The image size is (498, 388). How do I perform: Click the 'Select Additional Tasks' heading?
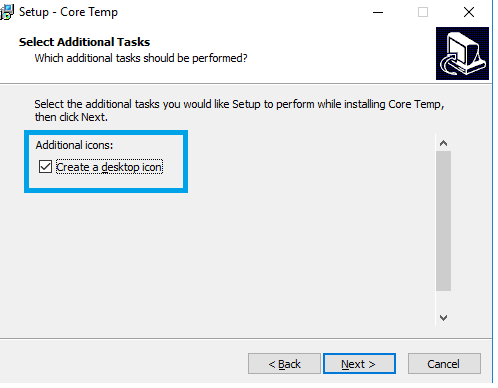tap(84, 42)
